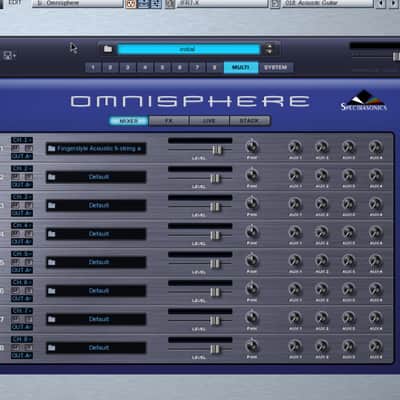Image resolution: width=400 pixels, height=400 pixels.
Task: Open the OUT A dropdown for part 1
Action: [x=22, y=156]
